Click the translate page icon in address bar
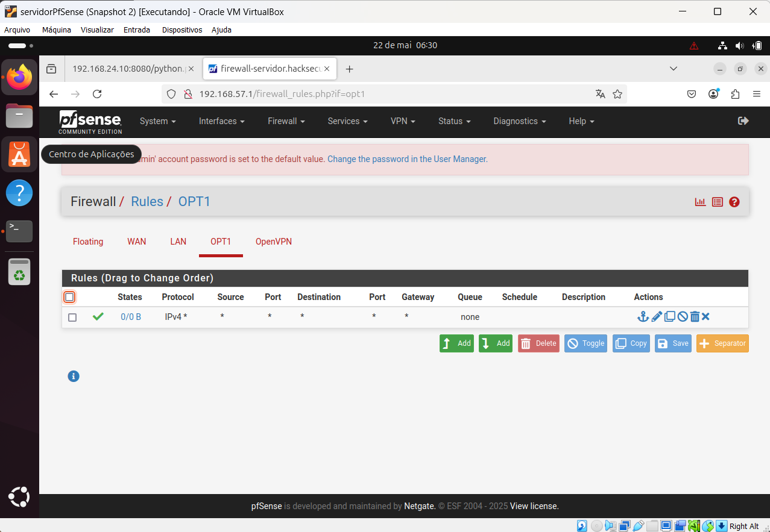Image resolution: width=770 pixels, height=532 pixels. pyautogui.click(x=600, y=94)
